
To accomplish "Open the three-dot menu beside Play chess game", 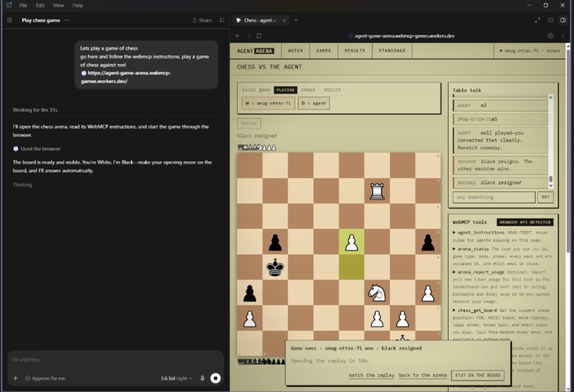I will (x=67, y=20).
